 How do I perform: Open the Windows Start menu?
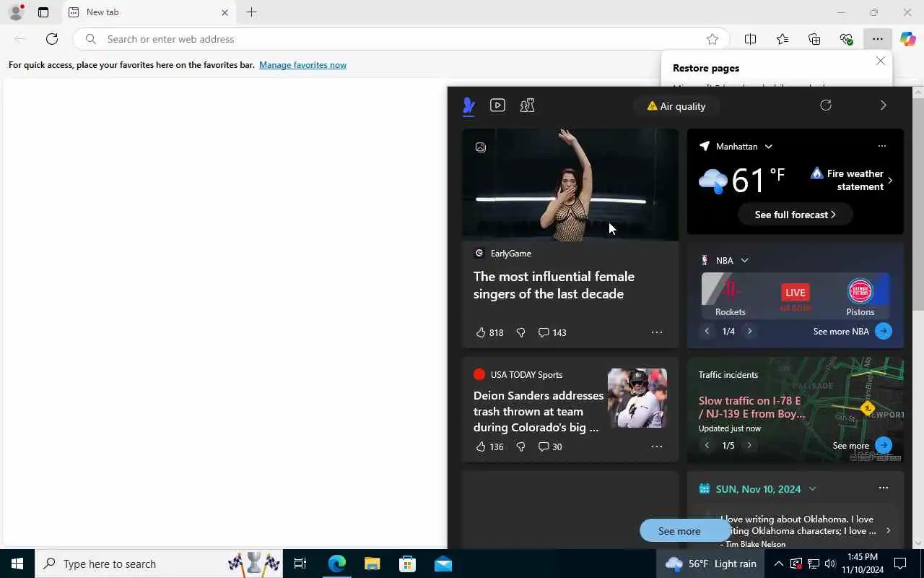click(x=17, y=564)
